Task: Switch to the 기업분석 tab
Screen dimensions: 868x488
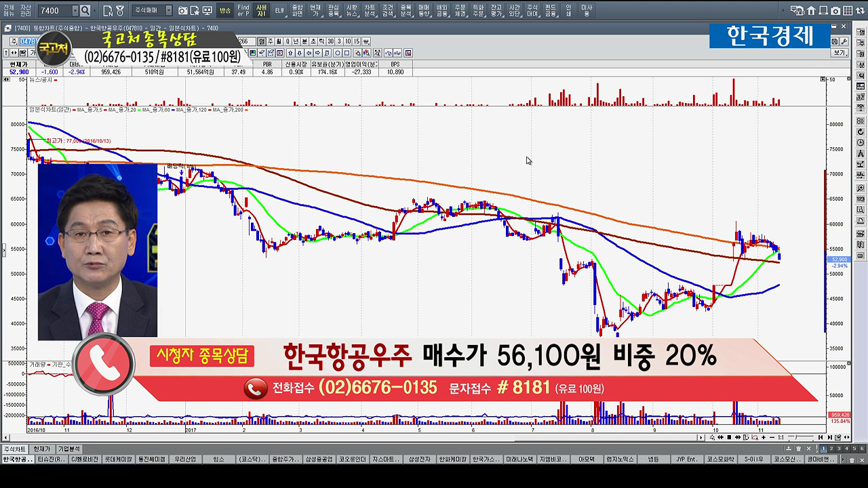Action: (68, 449)
